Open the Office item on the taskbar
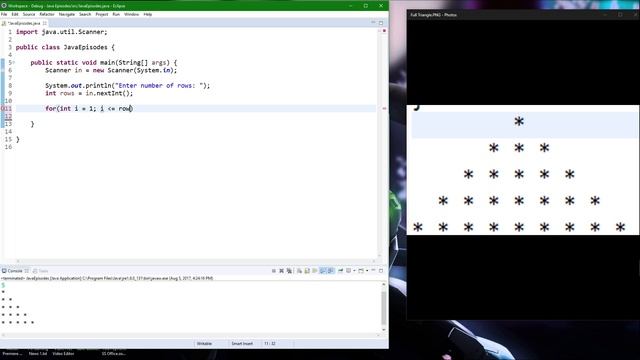Viewport: 640px width, 360px height. pyautogui.click(x=113, y=353)
